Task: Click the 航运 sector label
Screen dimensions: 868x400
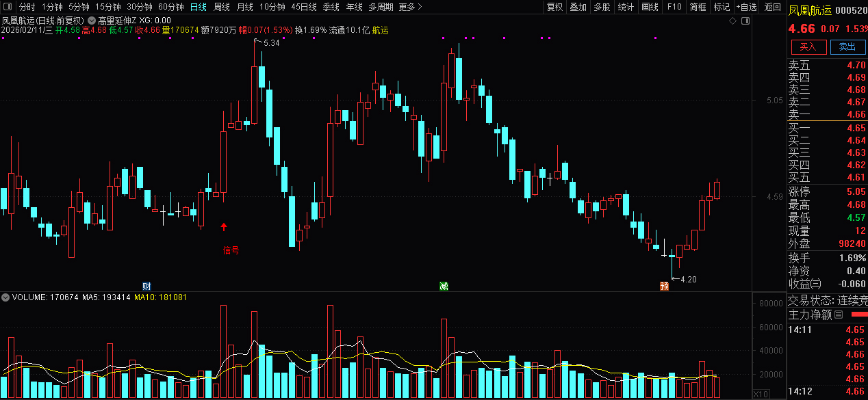Action: tap(381, 30)
